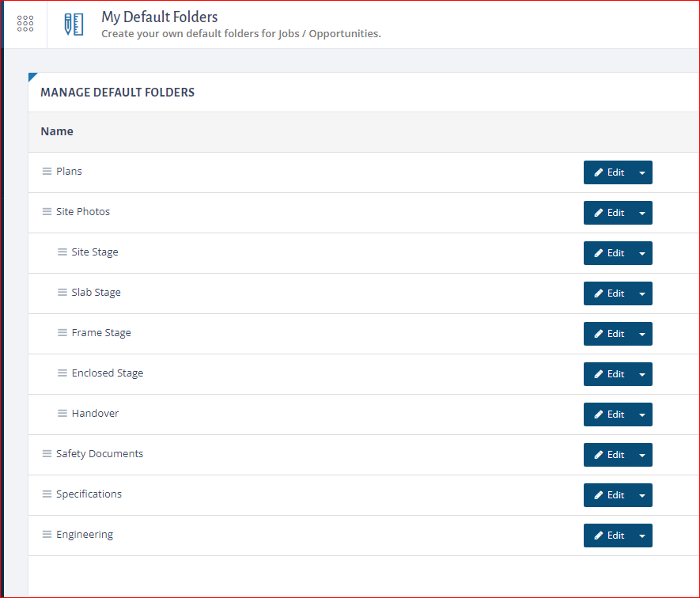The image size is (700, 598).
Task: Select the Enclosed Stage folder name
Action: (108, 373)
